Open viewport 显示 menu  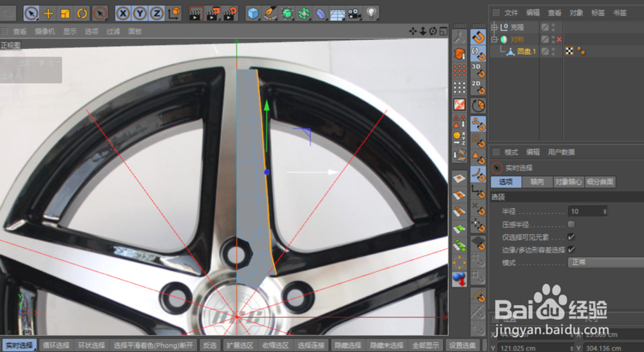70,31
